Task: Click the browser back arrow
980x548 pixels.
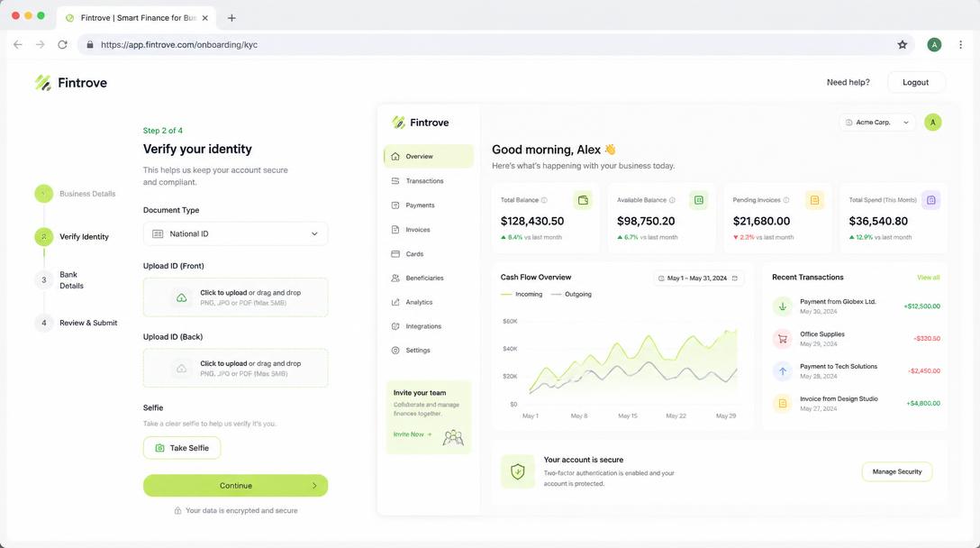Action: pyautogui.click(x=17, y=44)
